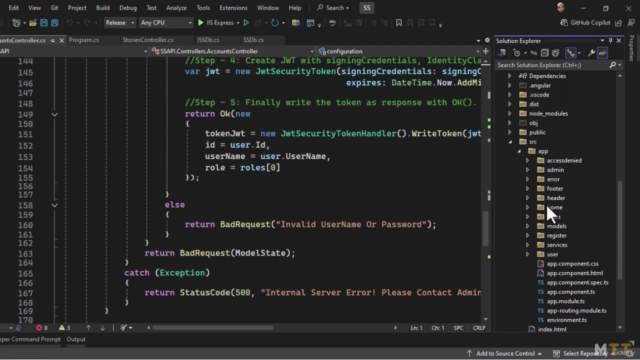Viewport: 640px width, 360px height.
Task: Click the Save All toolbar icon
Action: pyautogui.click(x=54, y=23)
